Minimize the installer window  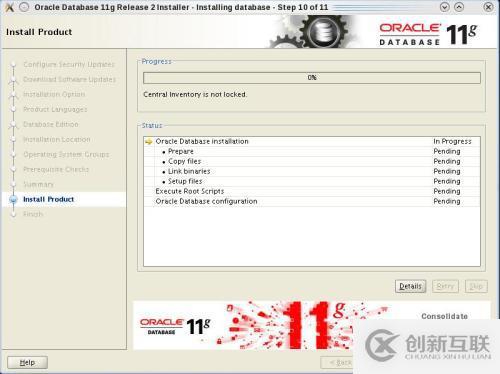(445, 7)
